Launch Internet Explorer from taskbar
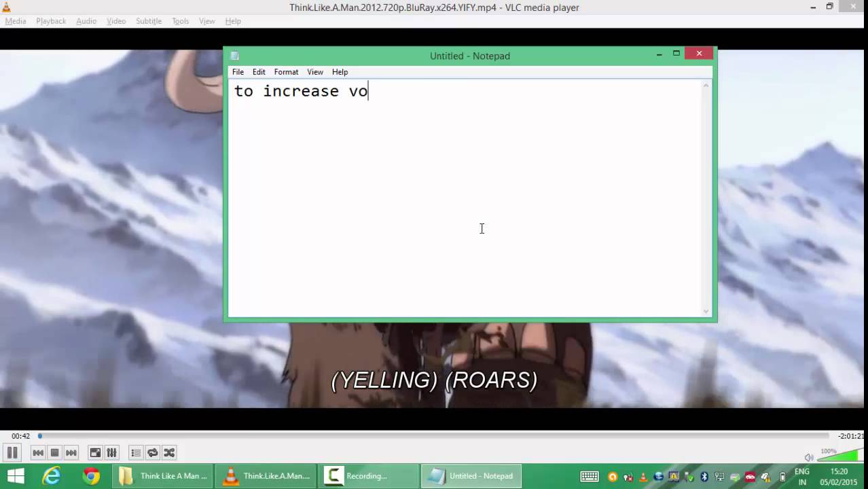Viewport: 868px width, 489px height. click(52, 475)
